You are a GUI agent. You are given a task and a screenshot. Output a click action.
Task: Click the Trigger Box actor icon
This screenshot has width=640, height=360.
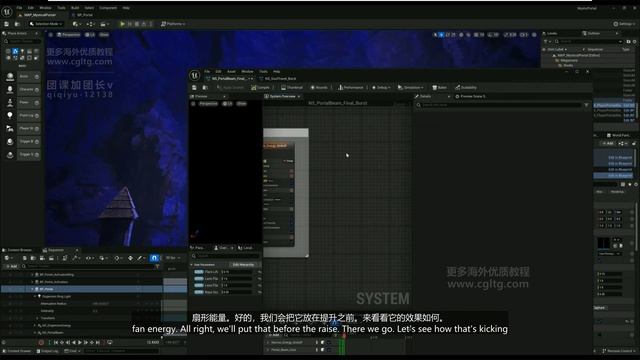[10, 142]
